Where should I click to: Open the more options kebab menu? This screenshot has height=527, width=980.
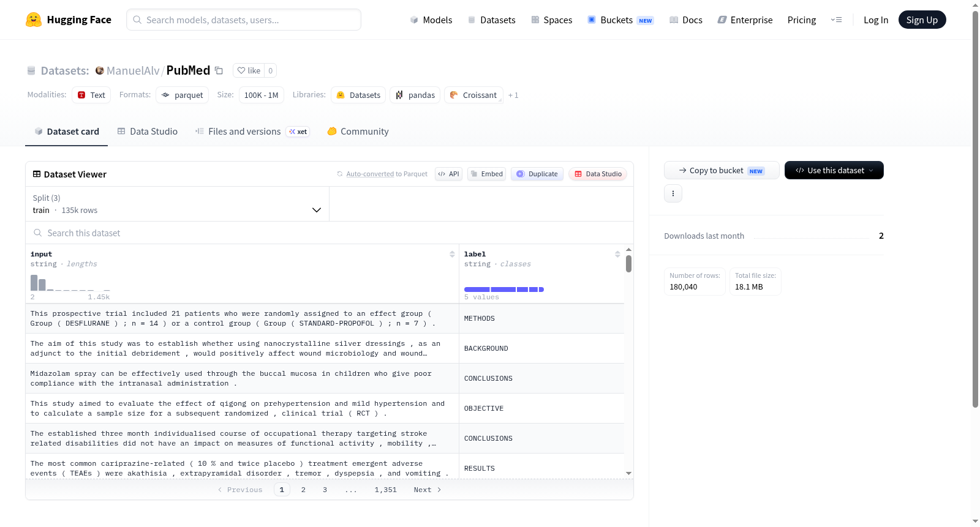[x=673, y=193]
